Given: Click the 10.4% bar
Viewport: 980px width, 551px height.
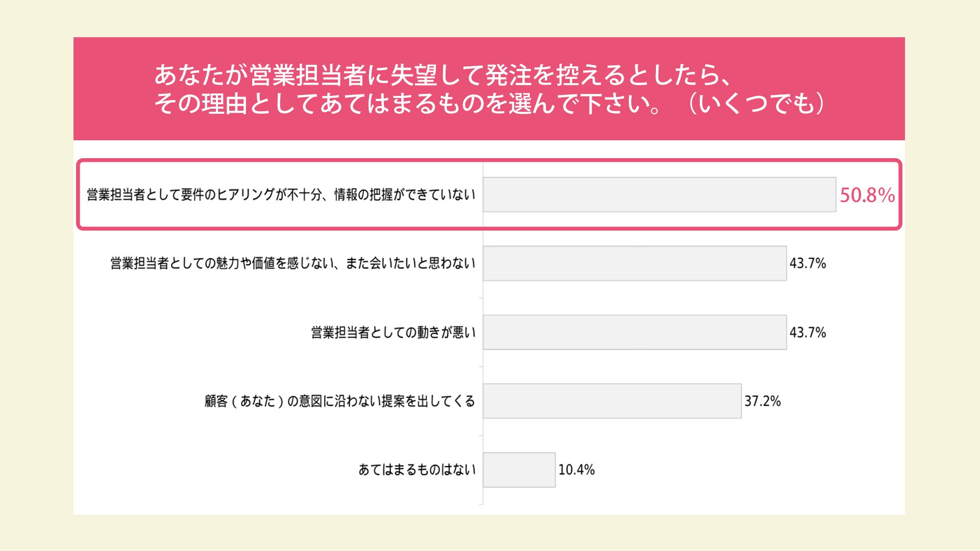Looking at the screenshot, I should point(519,470).
